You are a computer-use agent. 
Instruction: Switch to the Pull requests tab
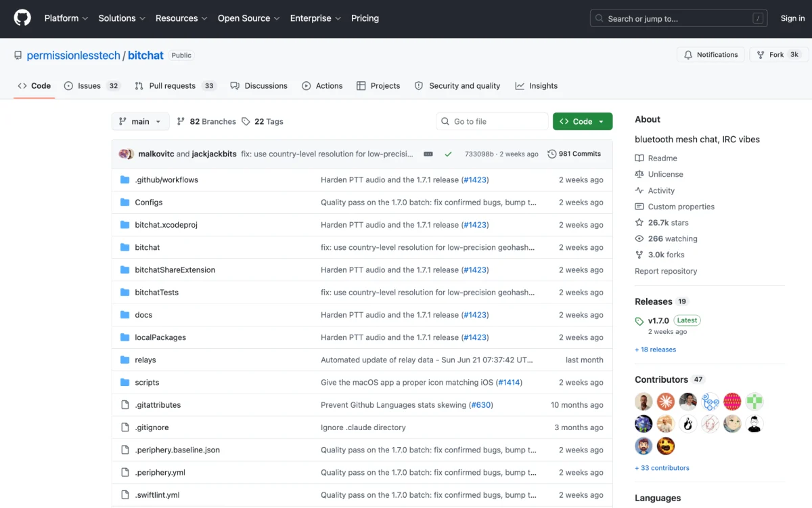click(175, 86)
